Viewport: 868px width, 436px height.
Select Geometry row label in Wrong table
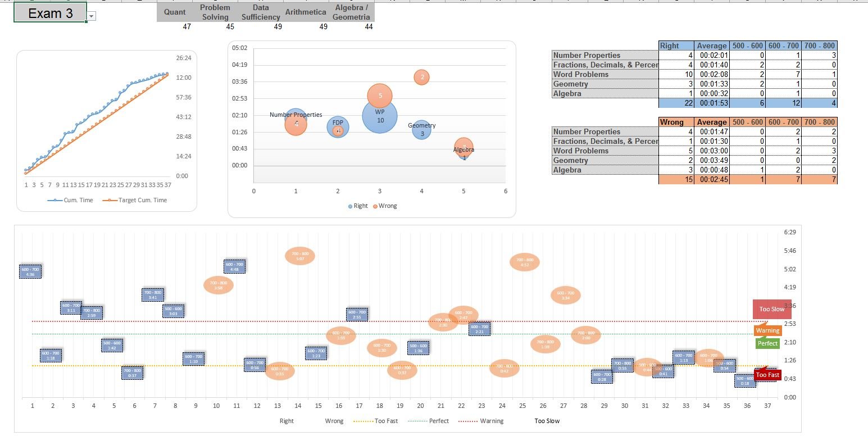pyautogui.click(x=605, y=160)
